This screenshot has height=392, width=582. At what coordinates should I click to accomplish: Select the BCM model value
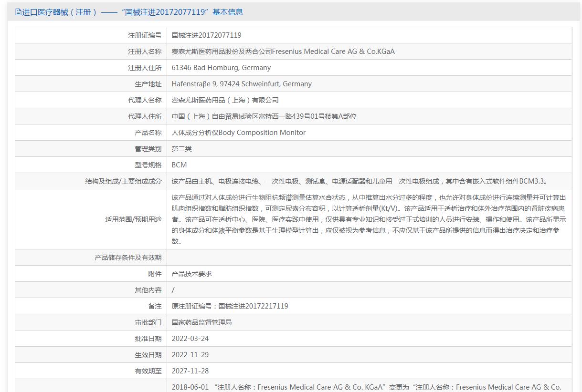point(180,165)
